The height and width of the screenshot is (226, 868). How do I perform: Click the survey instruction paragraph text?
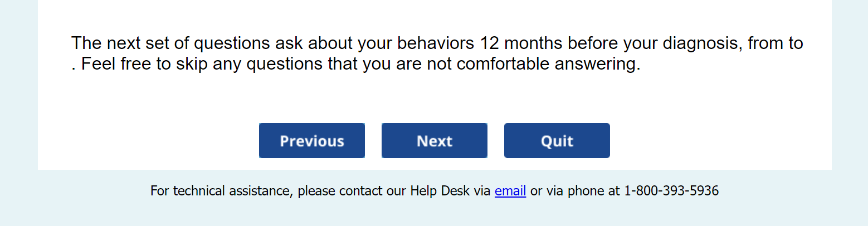click(x=437, y=53)
